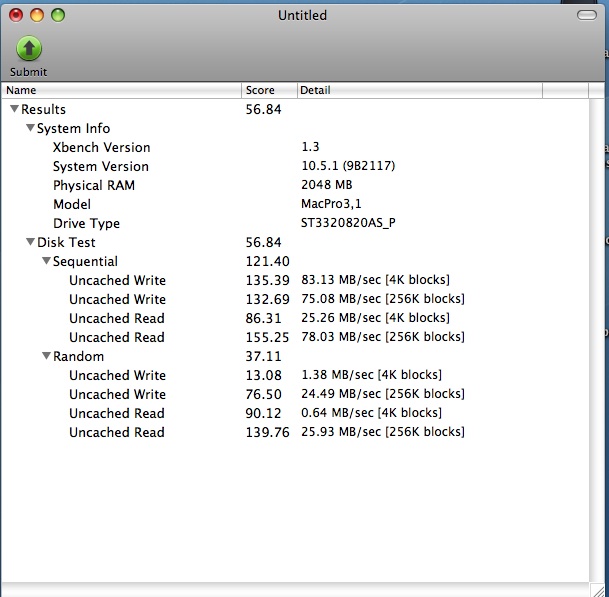
Task: Sort by the Score column header
Action: (270, 90)
